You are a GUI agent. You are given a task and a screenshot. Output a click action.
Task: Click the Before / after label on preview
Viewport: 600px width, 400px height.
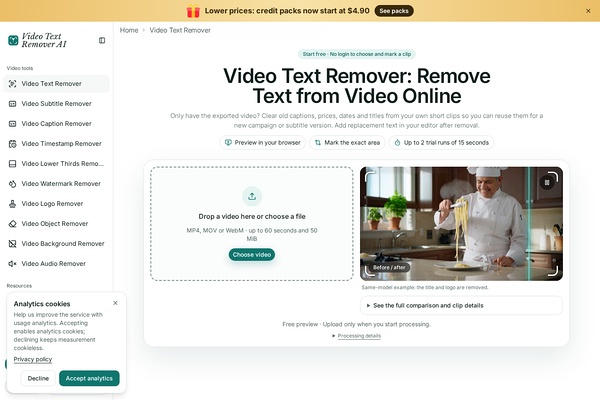[389, 268]
